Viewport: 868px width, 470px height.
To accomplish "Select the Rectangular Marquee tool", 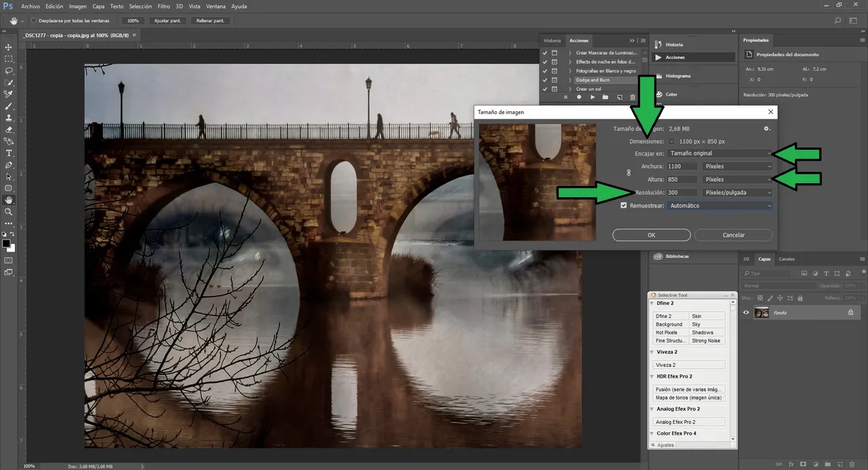I will pos(9,59).
